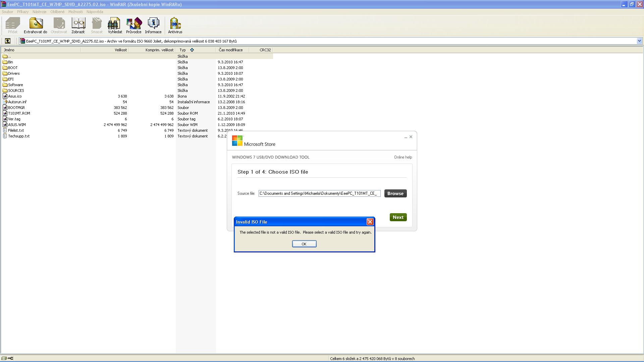Sort by the CRC32 column header
Screen dimensions: 644x362
click(261, 50)
